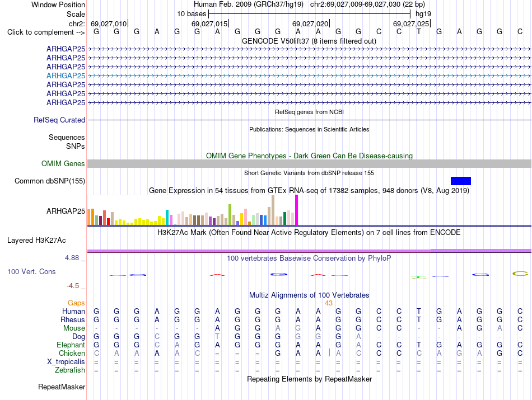Open the 100 vertebrates PhyloP conservation title

[309, 258]
